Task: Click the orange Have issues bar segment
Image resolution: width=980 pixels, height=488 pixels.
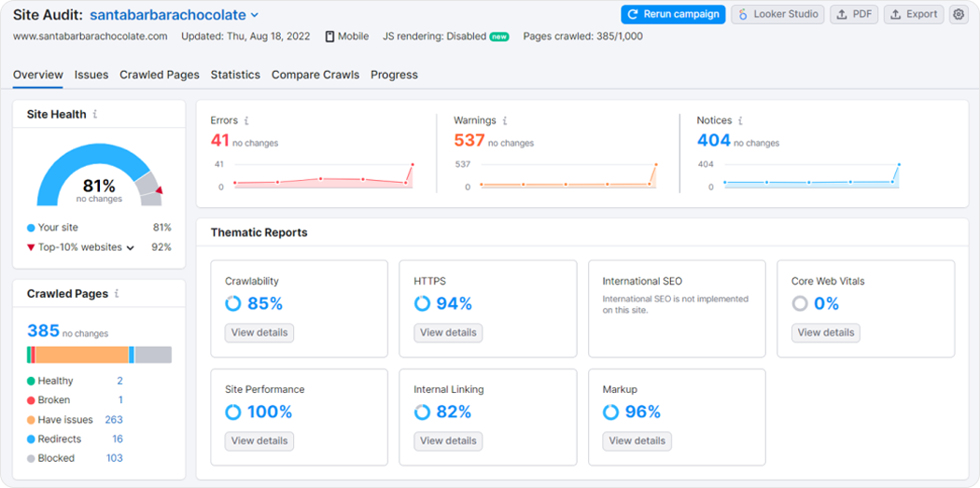Action: (82, 355)
